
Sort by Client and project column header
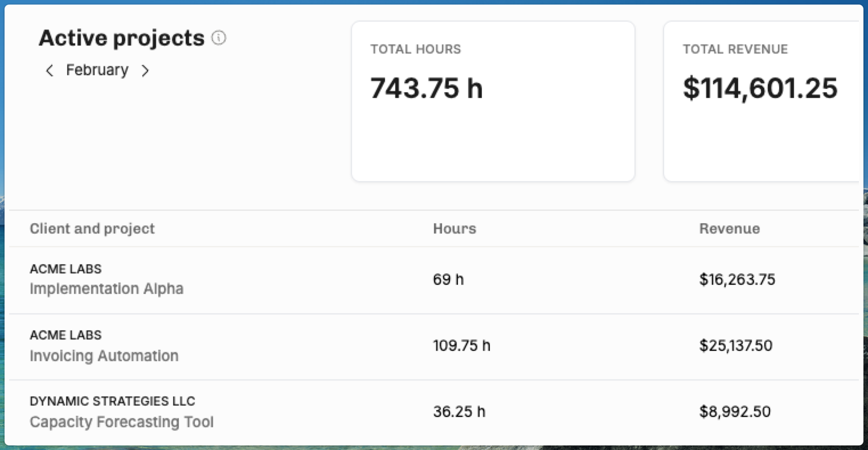tap(92, 229)
